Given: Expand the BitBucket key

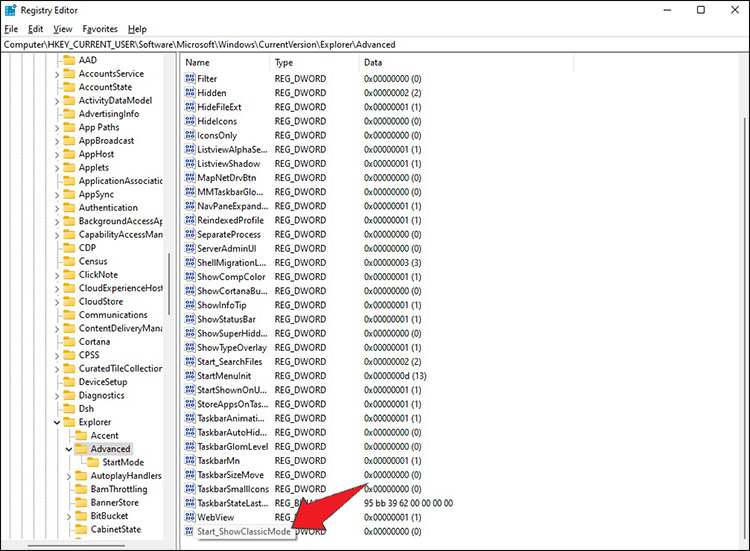Looking at the screenshot, I should click(69, 516).
